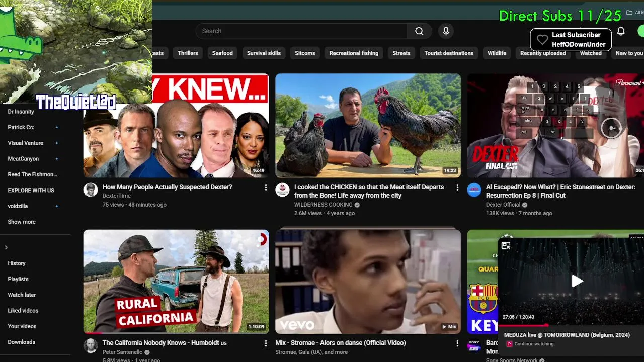
Task: Click Dexter Official channel name
Action: [503, 205]
